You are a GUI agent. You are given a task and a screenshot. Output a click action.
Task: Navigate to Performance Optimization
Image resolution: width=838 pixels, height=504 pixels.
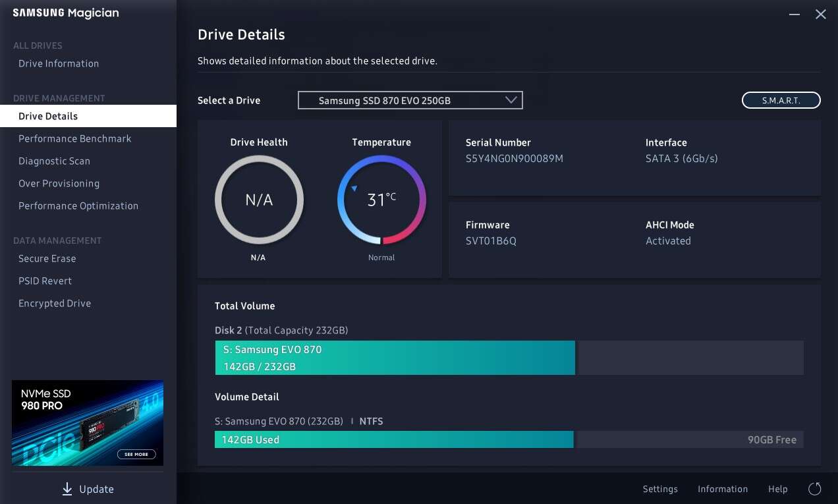pos(78,206)
